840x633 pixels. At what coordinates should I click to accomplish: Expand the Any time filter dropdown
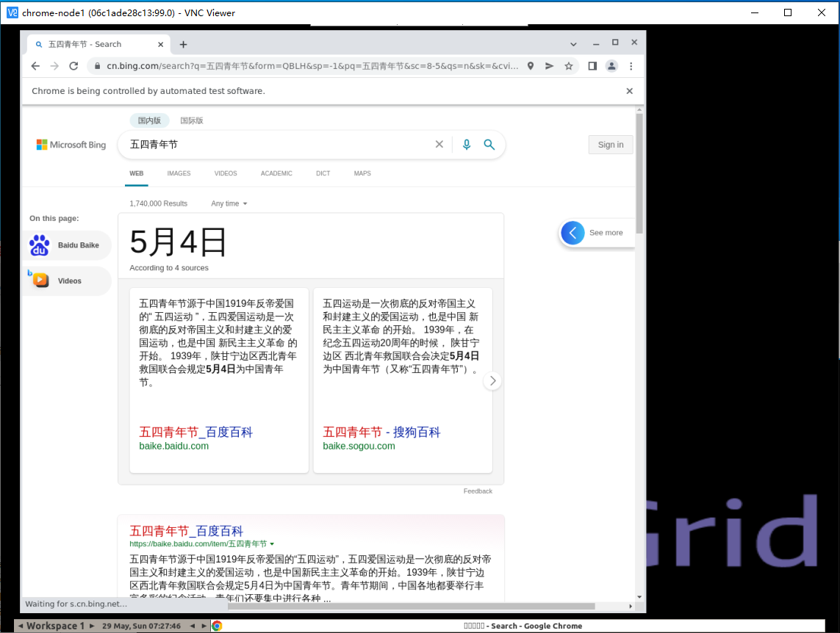229,203
